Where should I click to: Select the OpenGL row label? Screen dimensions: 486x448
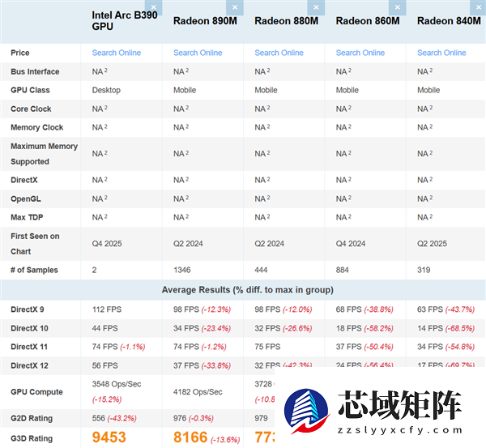click(26, 198)
